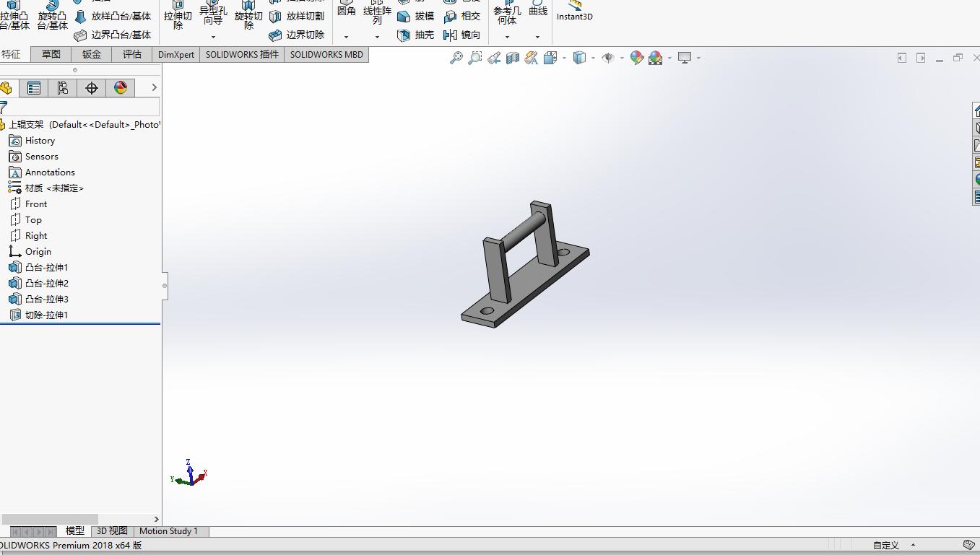Select the FeatureManager design tree tab icon
The width and height of the screenshot is (980, 555).
(6, 88)
